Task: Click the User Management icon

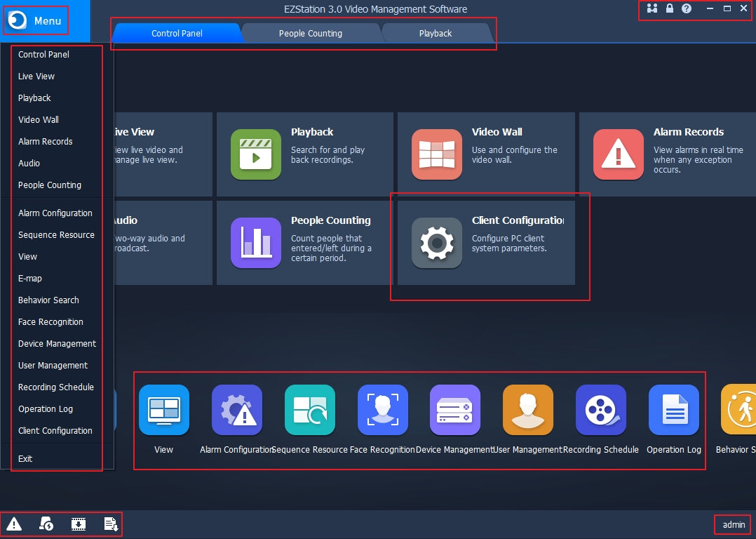Action: coord(528,410)
